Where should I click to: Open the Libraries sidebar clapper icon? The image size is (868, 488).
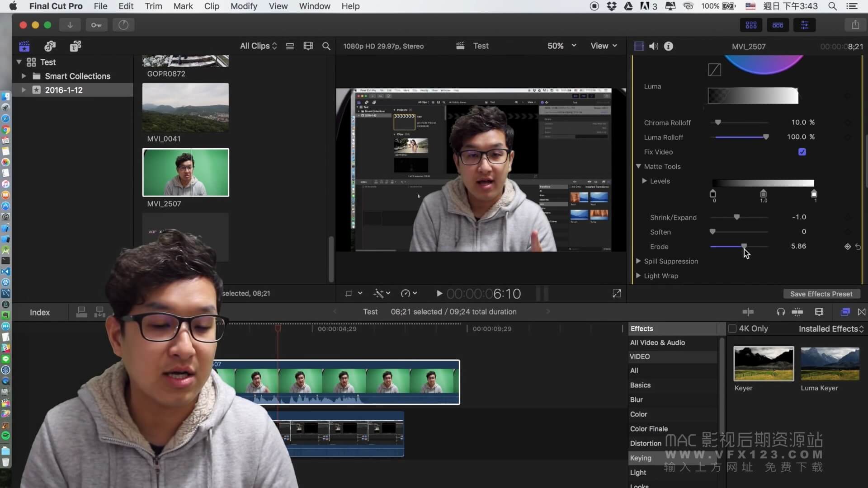[24, 46]
